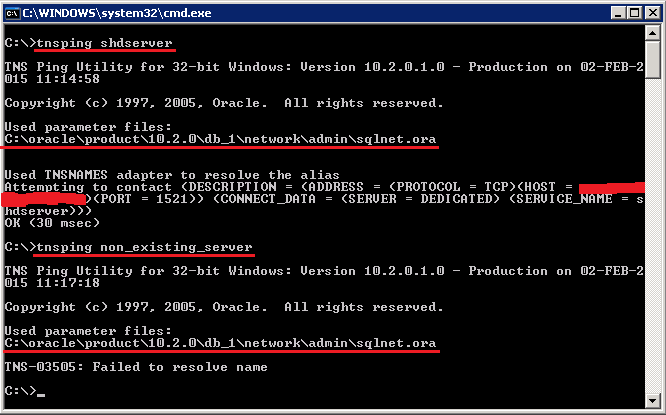This screenshot has height=415, width=666.
Task: Click the first sqlnet.ora path line
Action: click(x=220, y=139)
